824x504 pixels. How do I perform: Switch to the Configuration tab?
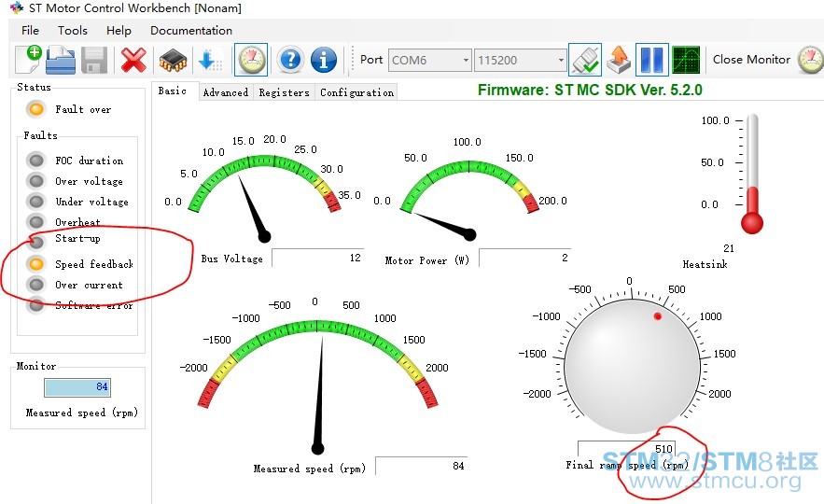pos(356,92)
